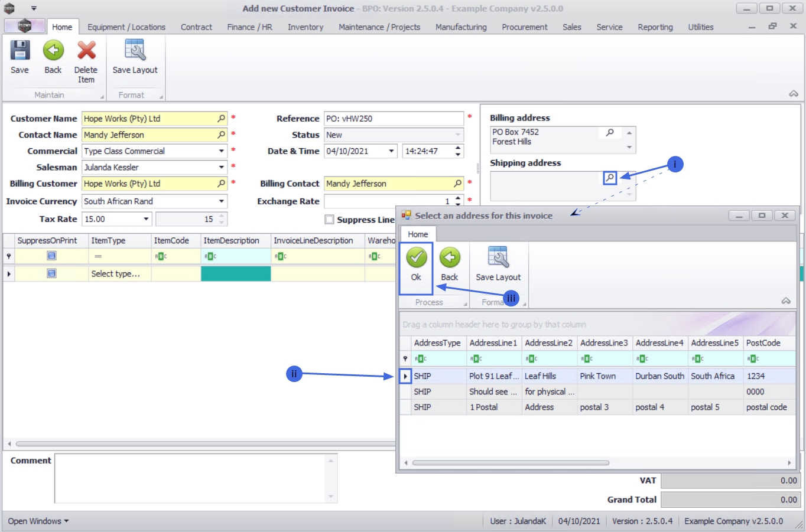This screenshot has width=806, height=532.
Task: Click the Reference input field
Action: click(x=394, y=119)
